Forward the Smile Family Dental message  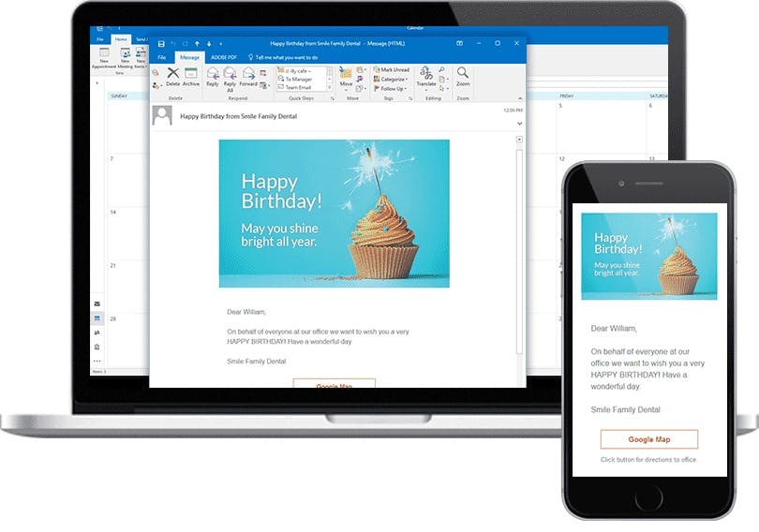(248, 77)
